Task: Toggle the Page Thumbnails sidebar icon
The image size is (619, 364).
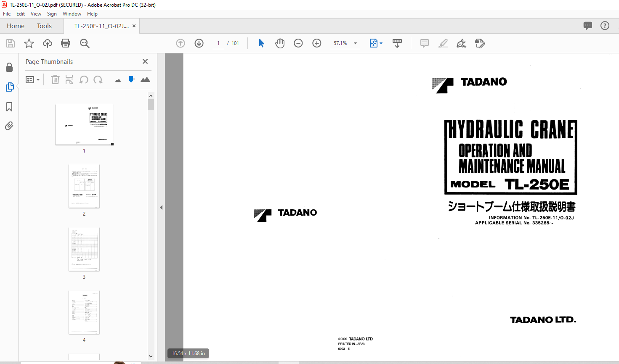Action: 10,87
